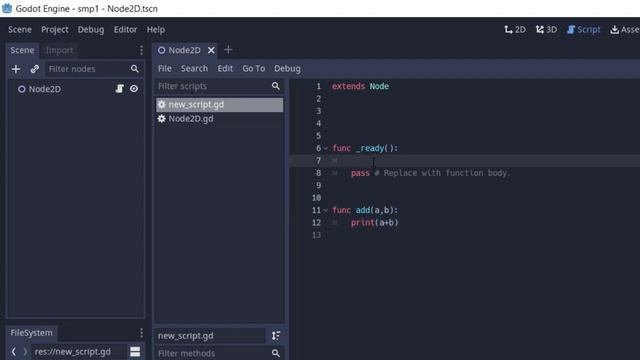Screen dimensions: 640x360
Task: Open the Debug menu in top bar
Action: pyautogui.click(x=91, y=29)
